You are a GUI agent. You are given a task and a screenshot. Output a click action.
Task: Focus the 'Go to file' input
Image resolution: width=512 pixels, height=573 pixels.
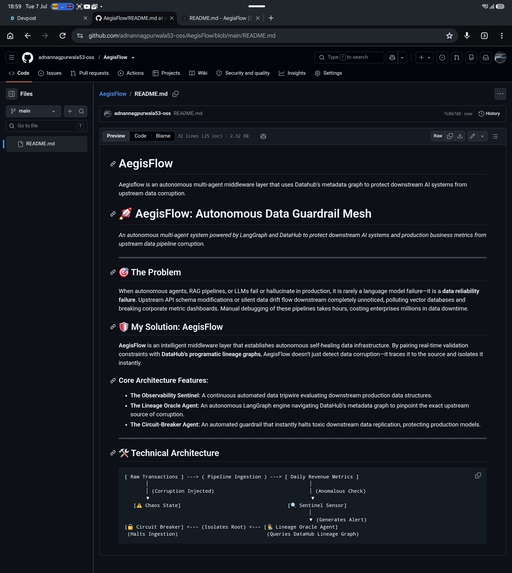(x=46, y=126)
